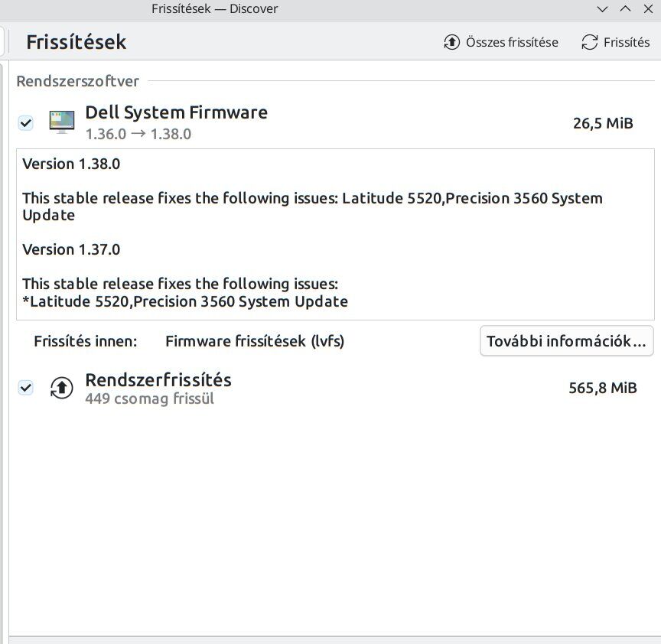Click the Dell System Firmware monitor icon
661x644 pixels.
(x=61, y=122)
